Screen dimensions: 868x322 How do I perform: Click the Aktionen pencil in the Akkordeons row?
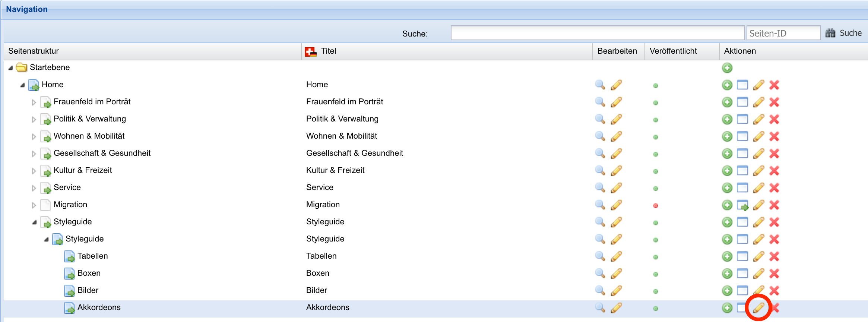[758, 308]
